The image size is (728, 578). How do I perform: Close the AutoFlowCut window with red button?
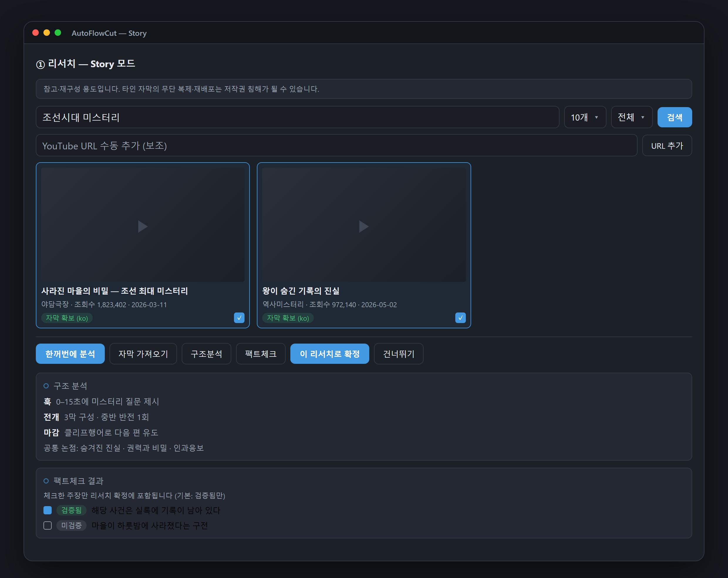[x=36, y=33]
